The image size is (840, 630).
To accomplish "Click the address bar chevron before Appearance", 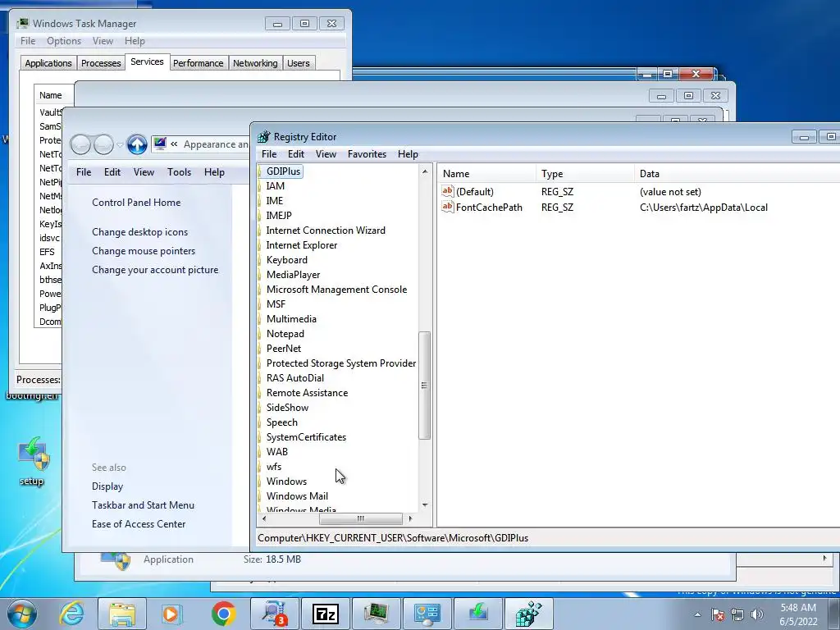I will [x=174, y=144].
